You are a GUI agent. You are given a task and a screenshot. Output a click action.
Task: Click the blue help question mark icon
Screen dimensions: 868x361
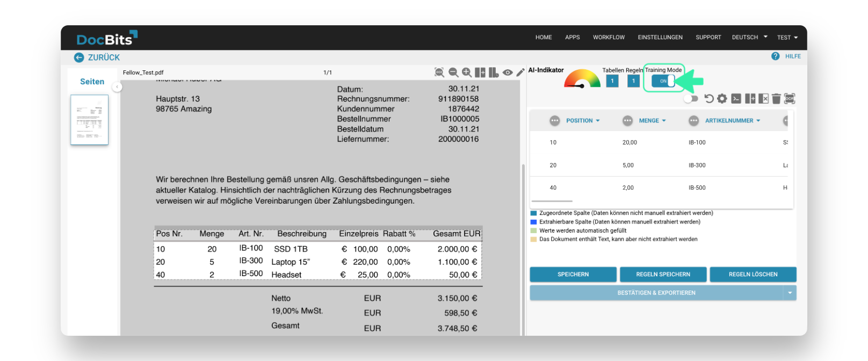[775, 56]
